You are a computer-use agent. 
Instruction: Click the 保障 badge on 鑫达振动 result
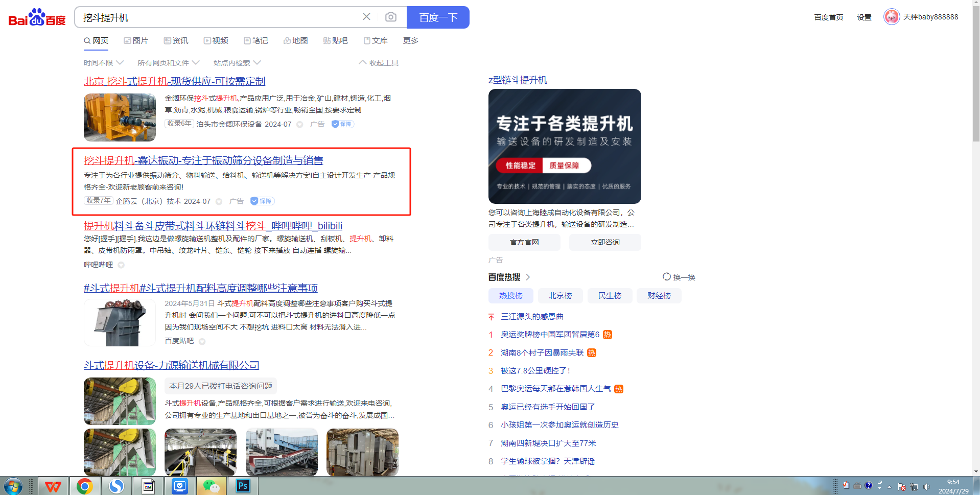pos(262,201)
